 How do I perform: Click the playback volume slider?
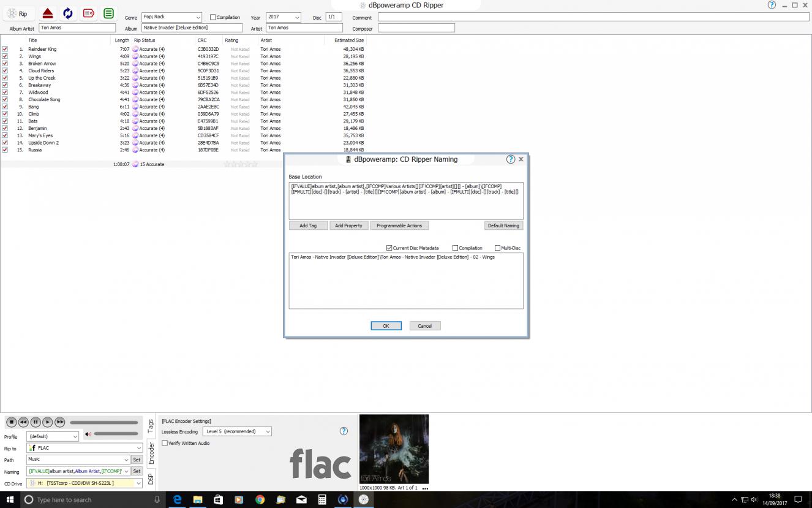pos(116,434)
